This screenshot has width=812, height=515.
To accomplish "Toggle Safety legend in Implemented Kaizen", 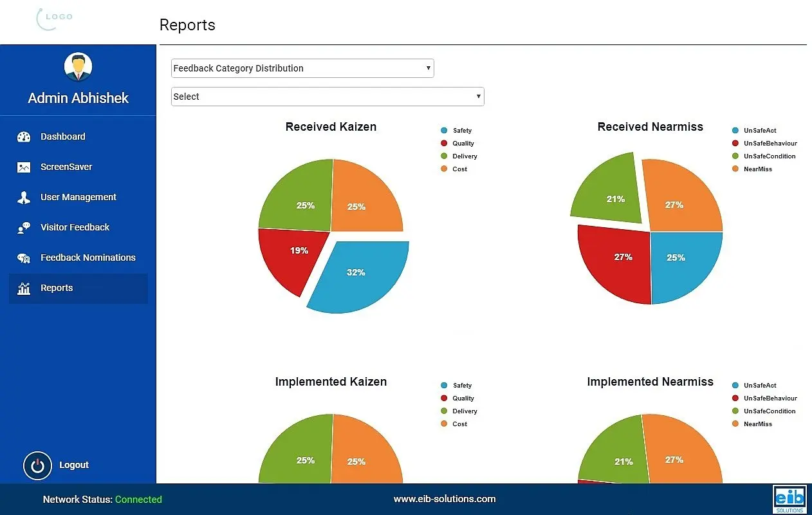I will click(x=456, y=386).
